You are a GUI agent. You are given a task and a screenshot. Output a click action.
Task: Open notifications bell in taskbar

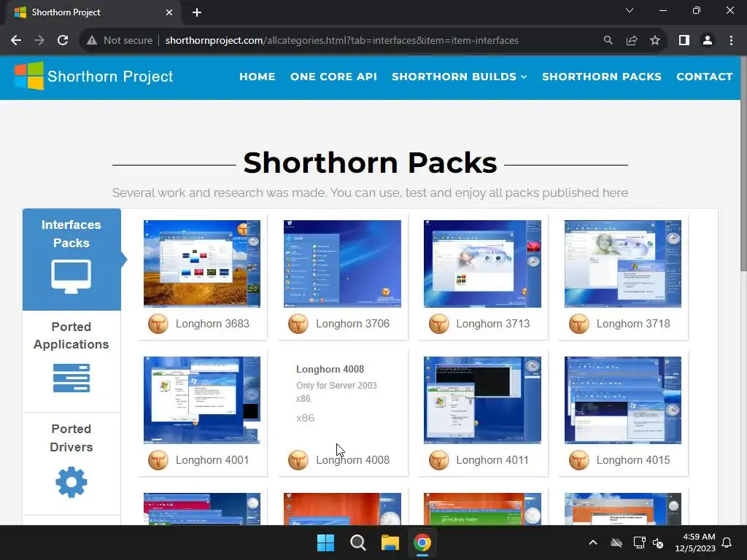coord(727,542)
